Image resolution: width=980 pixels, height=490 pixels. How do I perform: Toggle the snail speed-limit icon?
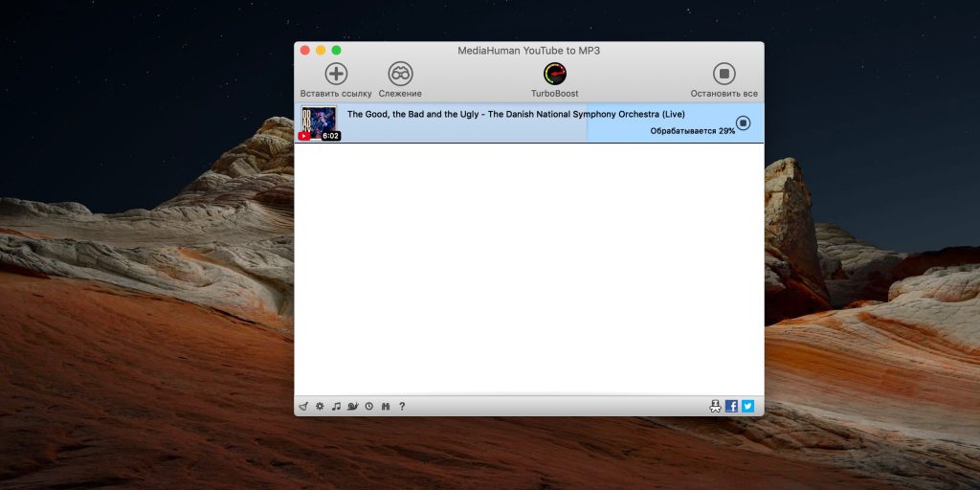(x=352, y=406)
